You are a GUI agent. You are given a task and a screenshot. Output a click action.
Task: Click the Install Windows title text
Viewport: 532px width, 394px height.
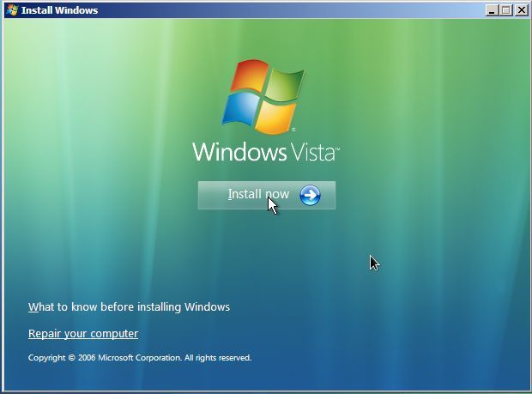[x=60, y=10]
